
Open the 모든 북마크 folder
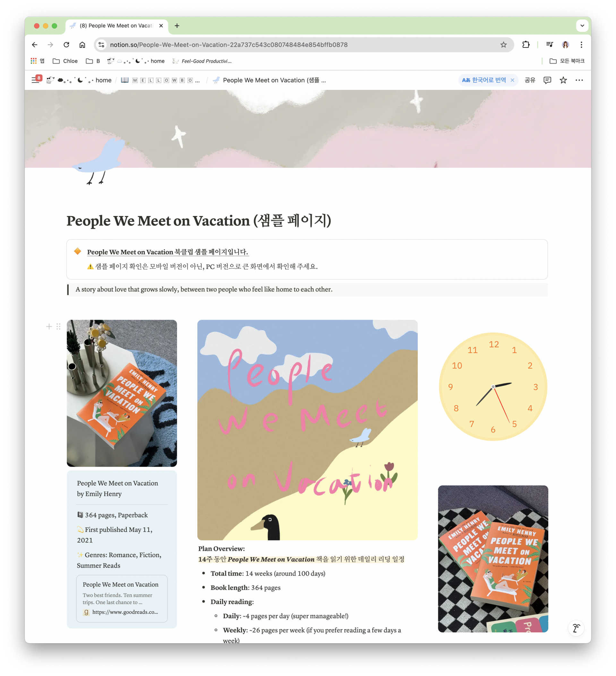pyautogui.click(x=567, y=61)
